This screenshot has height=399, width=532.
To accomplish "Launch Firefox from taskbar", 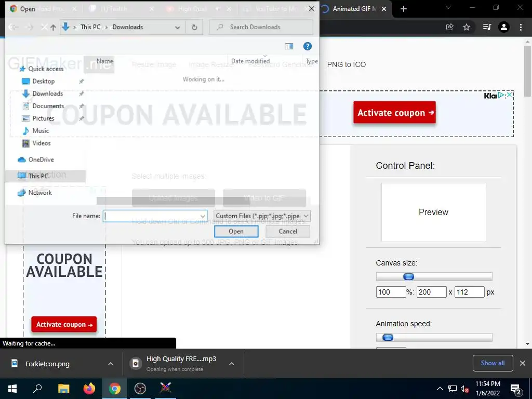I will [89, 389].
